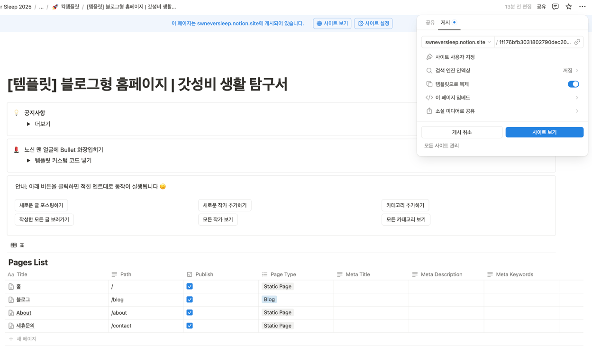Screen dimensions: 592x364
Task: Click 모든 카테고리 보기 button
Action: click(406, 219)
